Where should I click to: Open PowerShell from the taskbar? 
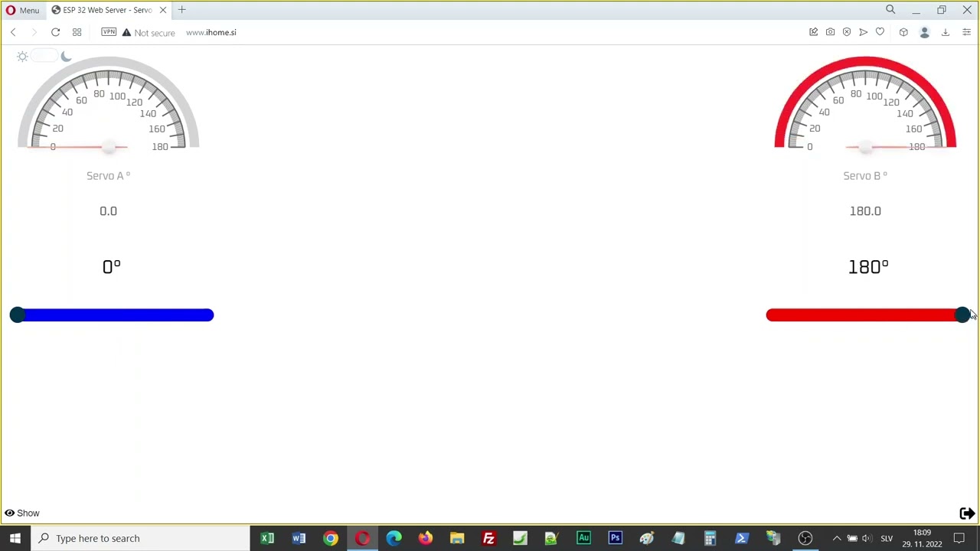pos(741,538)
